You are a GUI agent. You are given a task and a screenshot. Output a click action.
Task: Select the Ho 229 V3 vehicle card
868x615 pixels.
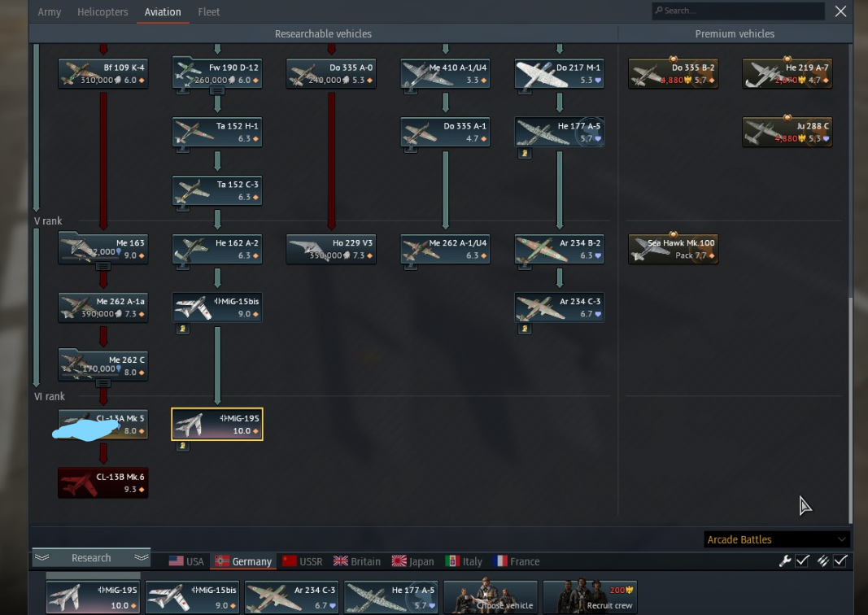pyautogui.click(x=331, y=249)
